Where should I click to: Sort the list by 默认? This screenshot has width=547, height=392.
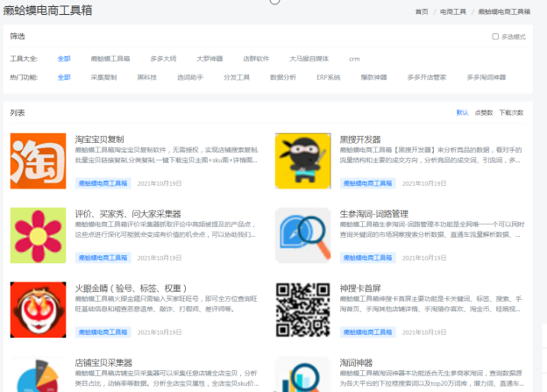click(x=462, y=112)
